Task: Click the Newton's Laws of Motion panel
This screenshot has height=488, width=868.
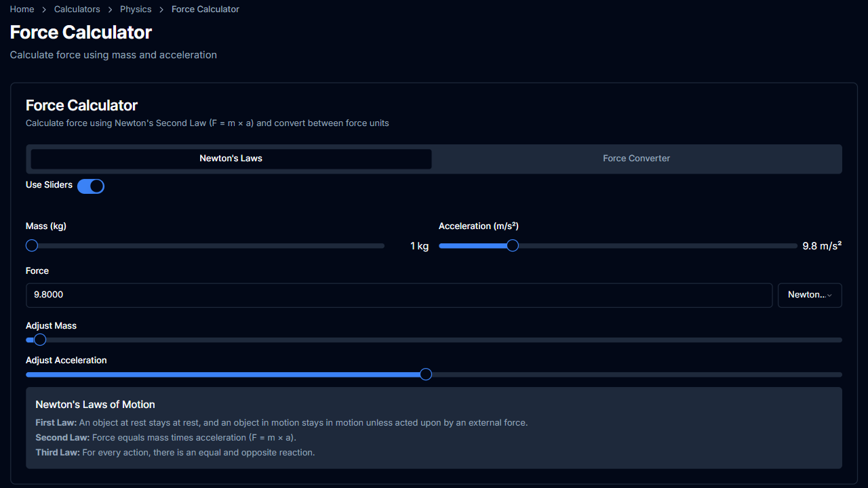Action: click(433, 427)
